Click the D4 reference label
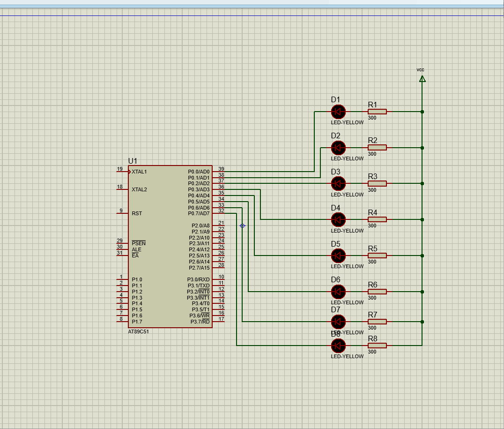The width and height of the screenshot is (504, 429). pyautogui.click(x=335, y=208)
